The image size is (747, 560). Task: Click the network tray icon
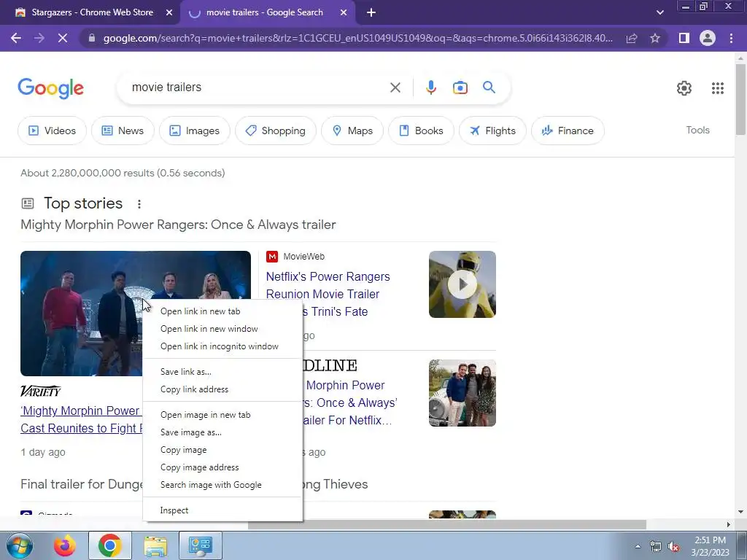click(656, 547)
